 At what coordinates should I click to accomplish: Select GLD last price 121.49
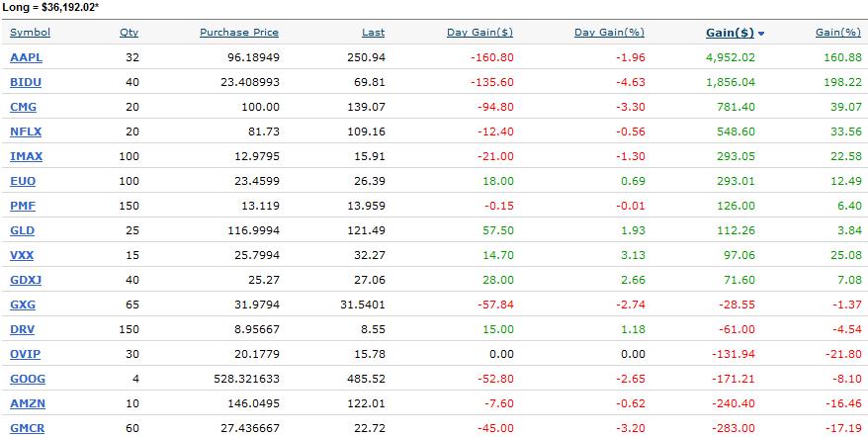click(x=367, y=231)
